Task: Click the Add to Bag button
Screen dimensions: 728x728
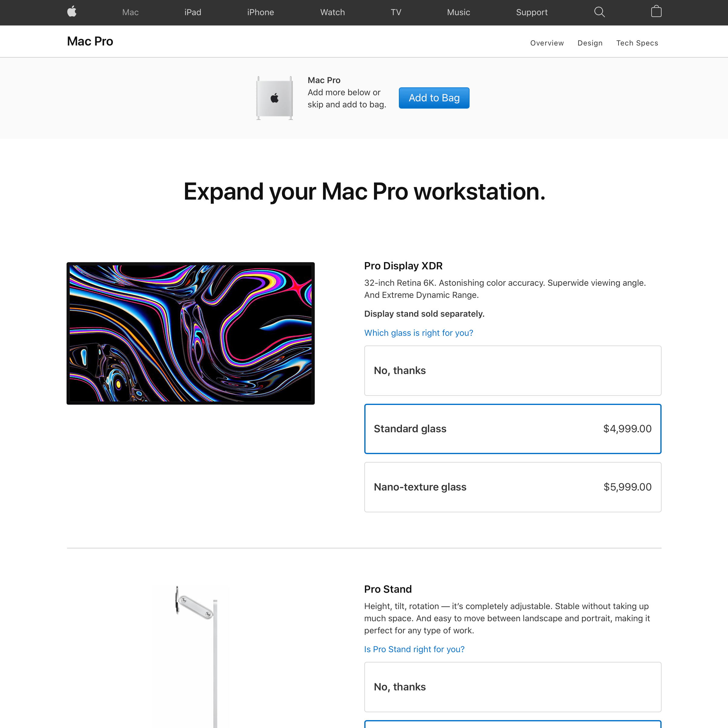Action: 434,98
